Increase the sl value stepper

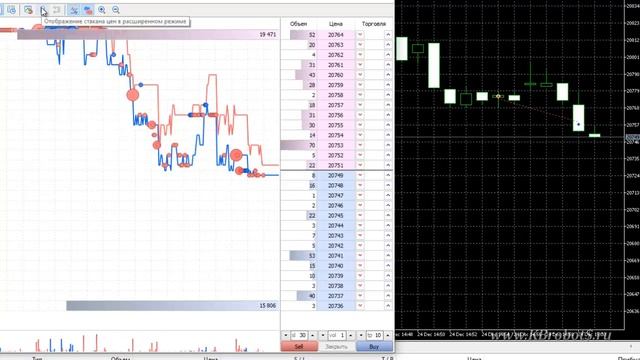tap(313, 335)
